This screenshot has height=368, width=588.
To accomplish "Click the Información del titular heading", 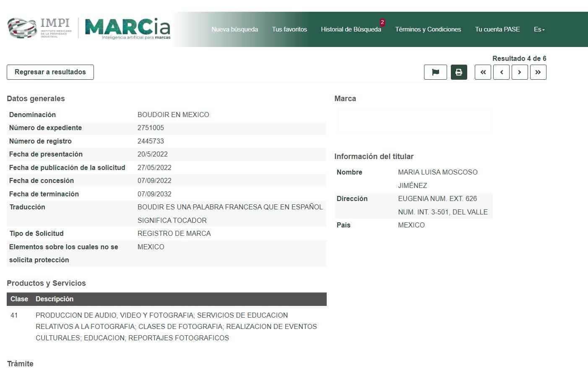I will [x=374, y=157].
